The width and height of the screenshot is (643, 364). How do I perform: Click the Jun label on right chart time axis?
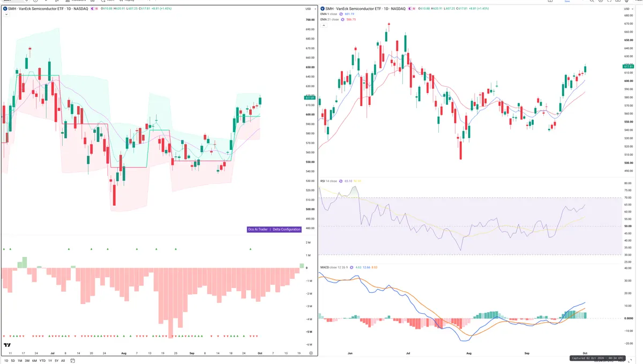tap(349, 353)
